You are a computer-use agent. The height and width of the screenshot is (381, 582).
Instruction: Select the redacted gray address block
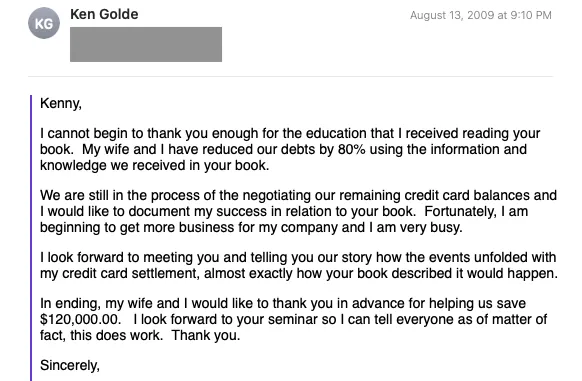click(146, 44)
